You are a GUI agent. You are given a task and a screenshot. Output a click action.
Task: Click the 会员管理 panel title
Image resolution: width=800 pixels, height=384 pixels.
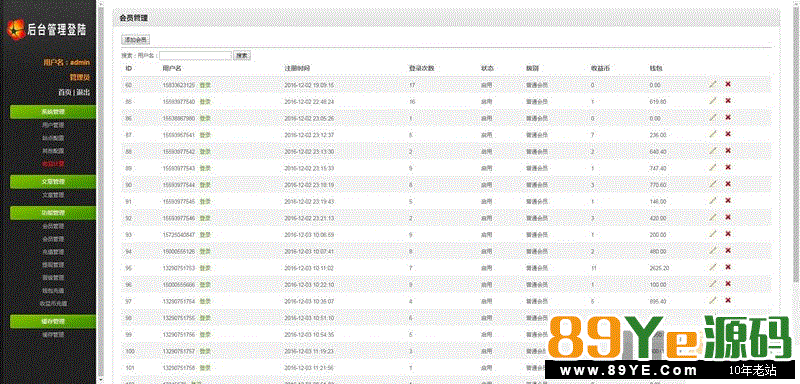pos(134,18)
